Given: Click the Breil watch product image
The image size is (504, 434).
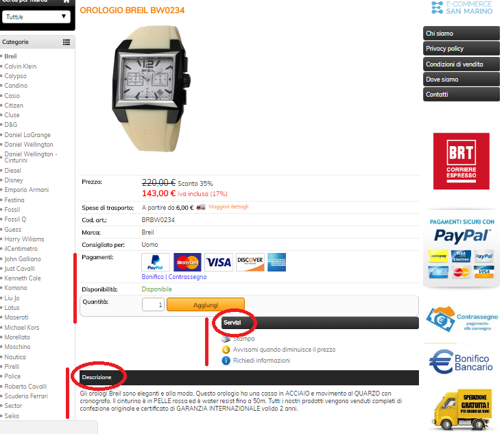Looking at the screenshot, I should (152, 88).
